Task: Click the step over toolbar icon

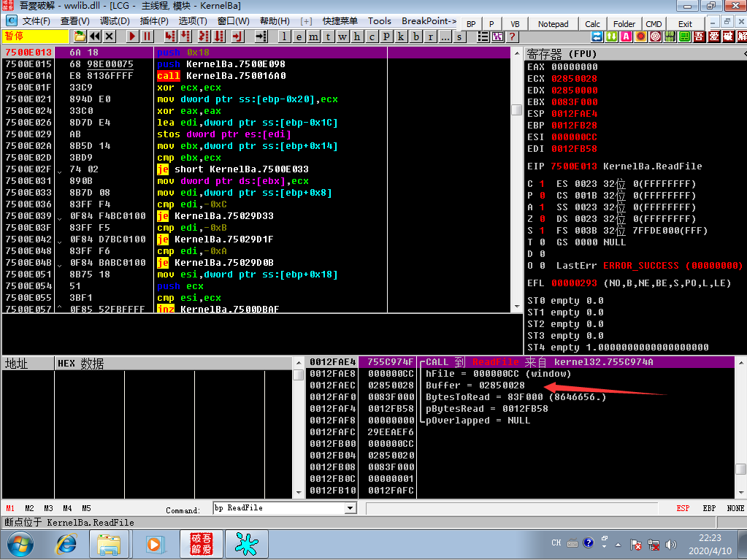Action: [x=185, y=37]
